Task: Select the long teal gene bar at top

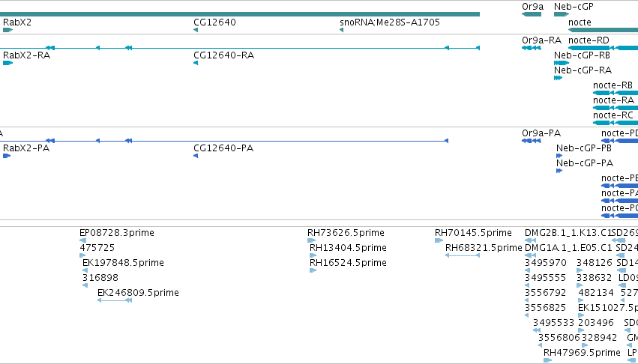Action: tap(240, 14)
